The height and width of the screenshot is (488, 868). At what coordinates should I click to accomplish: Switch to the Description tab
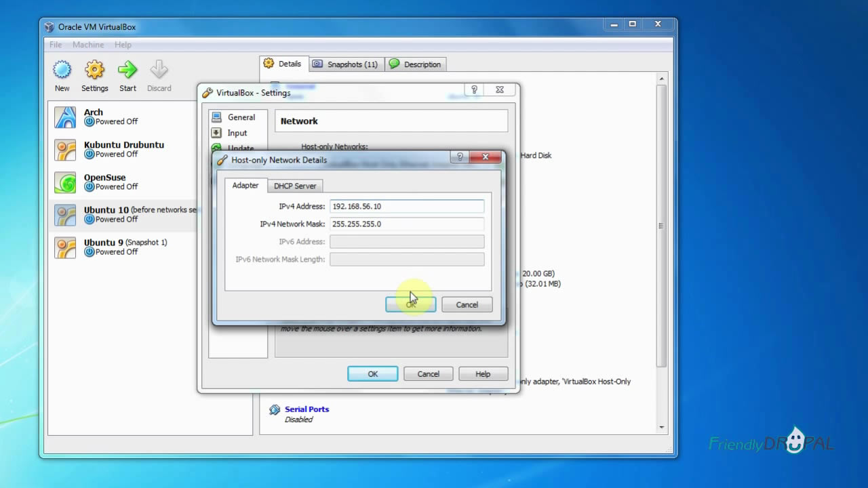(415, 64)
